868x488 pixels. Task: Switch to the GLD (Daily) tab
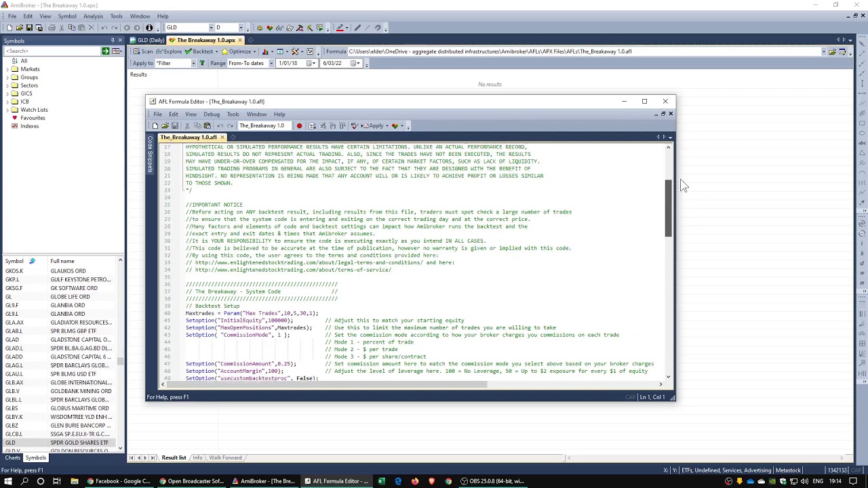[148, 40]
